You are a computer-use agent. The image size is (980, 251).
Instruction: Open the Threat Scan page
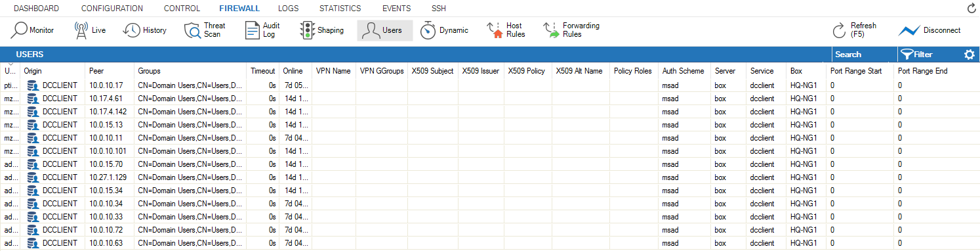click(205, 30)
